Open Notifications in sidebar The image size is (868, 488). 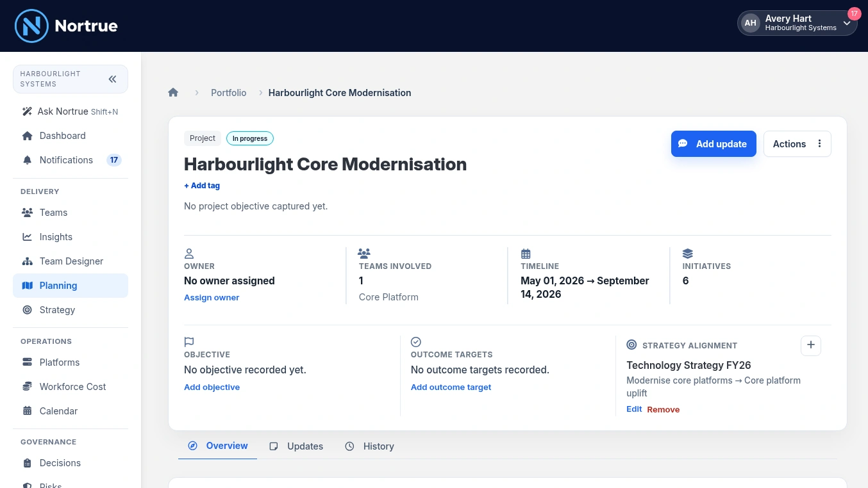(x=71, y=160)
